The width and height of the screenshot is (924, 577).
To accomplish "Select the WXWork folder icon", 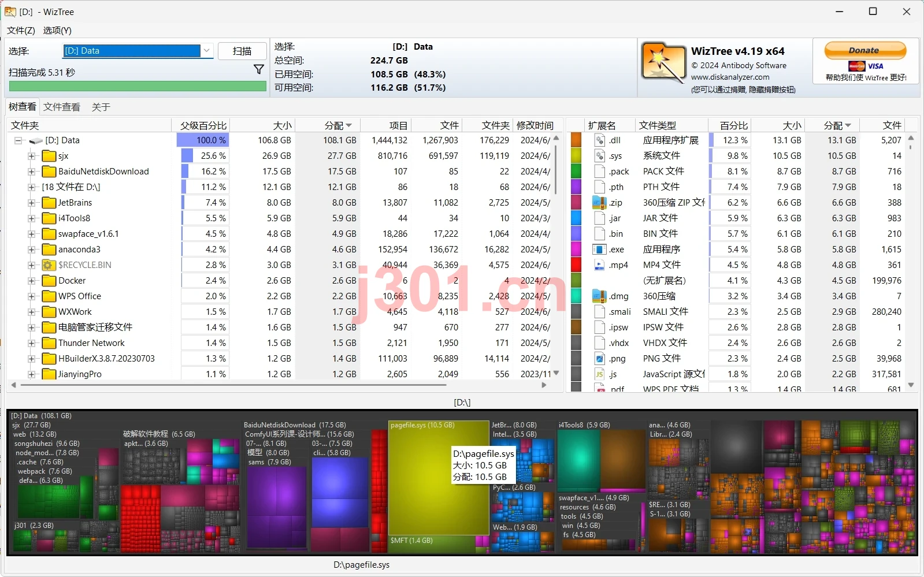I will point(49,312).
